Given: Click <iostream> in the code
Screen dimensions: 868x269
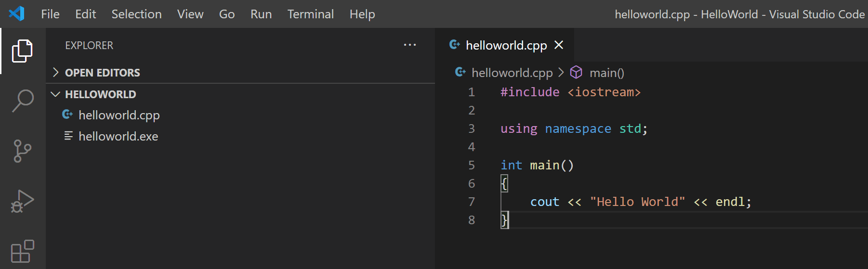Looking at the screenshot, I should click(604, 92).
